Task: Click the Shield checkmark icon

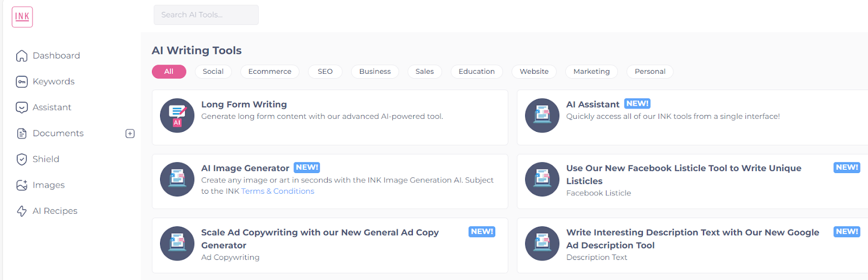Action: (22, 159)
